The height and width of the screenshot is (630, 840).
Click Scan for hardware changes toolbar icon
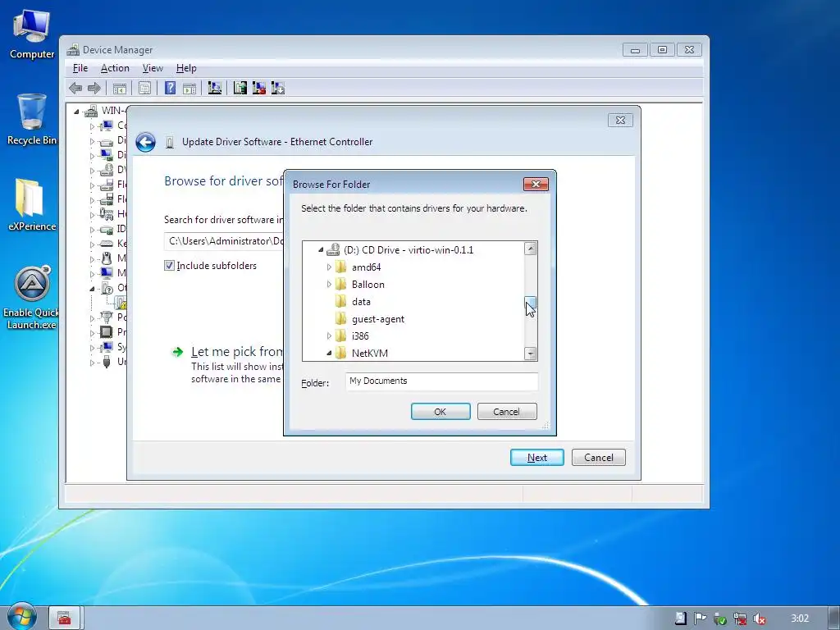(x=214, y=88)
